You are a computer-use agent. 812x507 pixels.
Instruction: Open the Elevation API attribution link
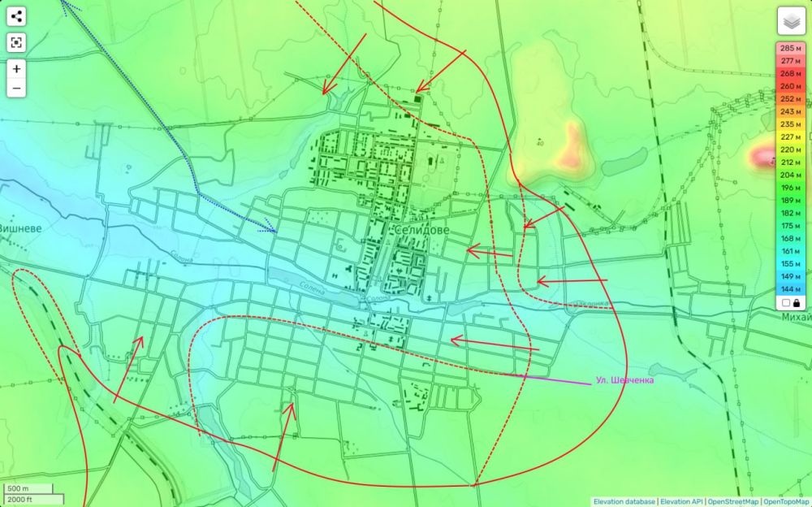pyautogui.click(x=681, y=501)
